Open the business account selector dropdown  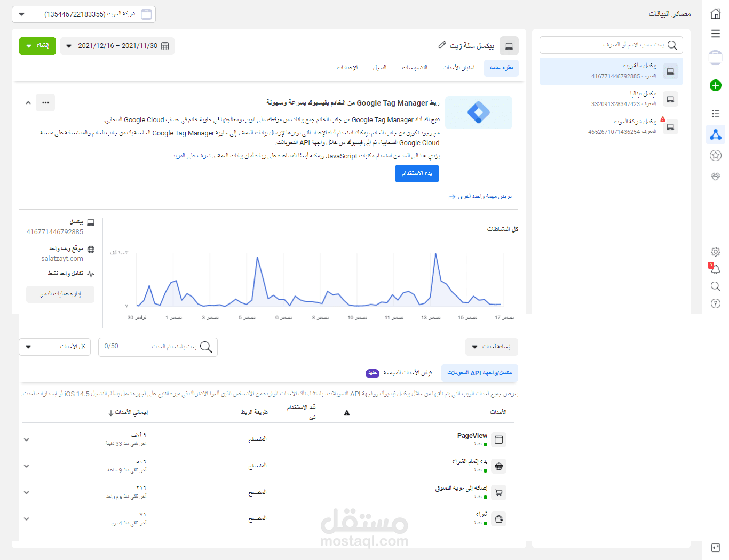click(x=84, y=14)
